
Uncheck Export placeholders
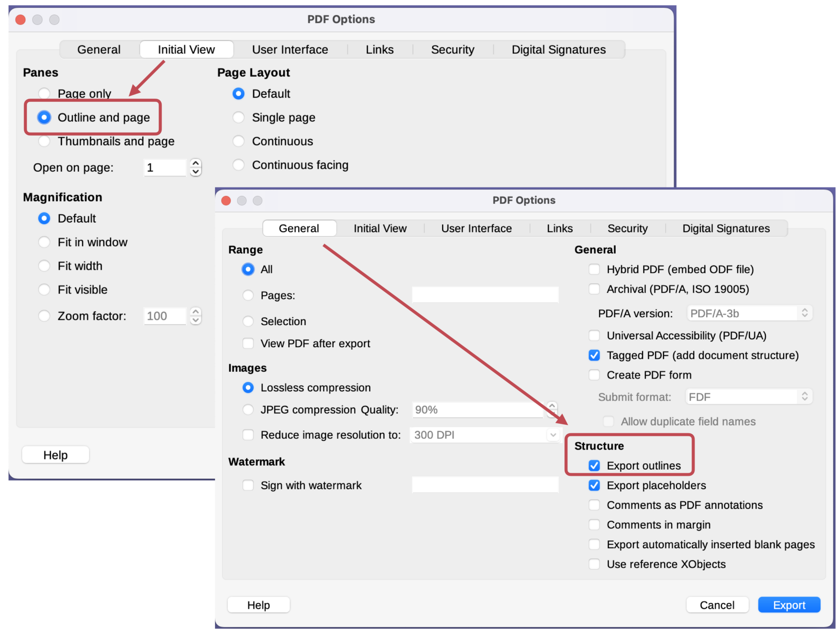[x=594, y=485]
